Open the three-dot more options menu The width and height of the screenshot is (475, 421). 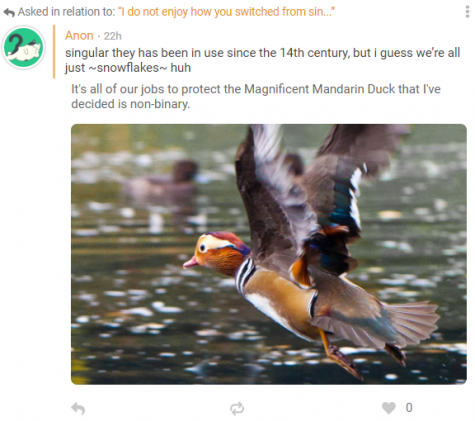pyautogui.click(x=467, y=12)
